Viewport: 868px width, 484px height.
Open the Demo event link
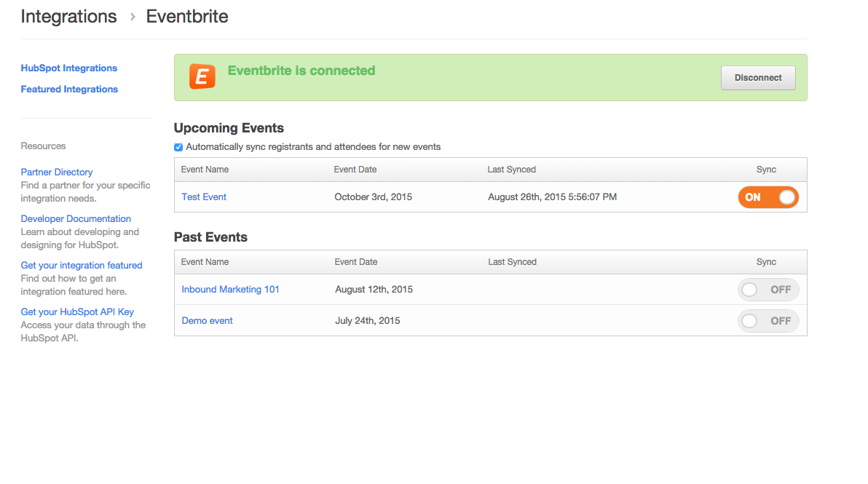tap(207, 321)
